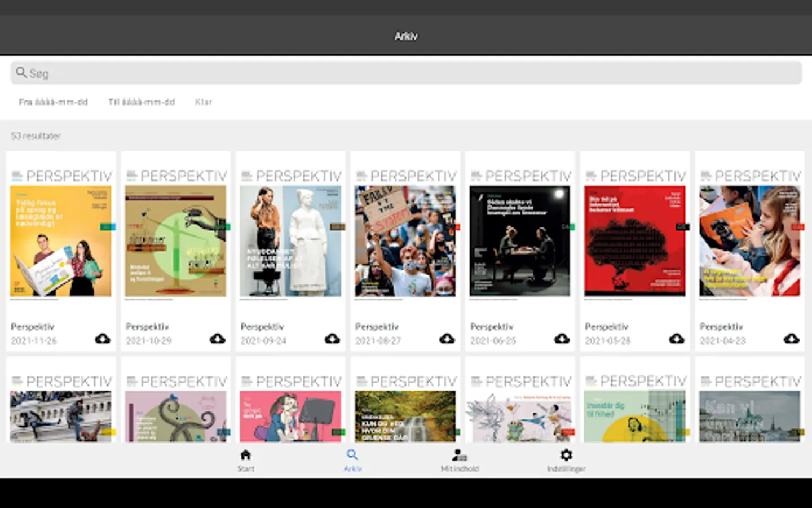Download the 2021-06-25 Perspektiv issue
The image size is (812, 508).
point(562,339)
